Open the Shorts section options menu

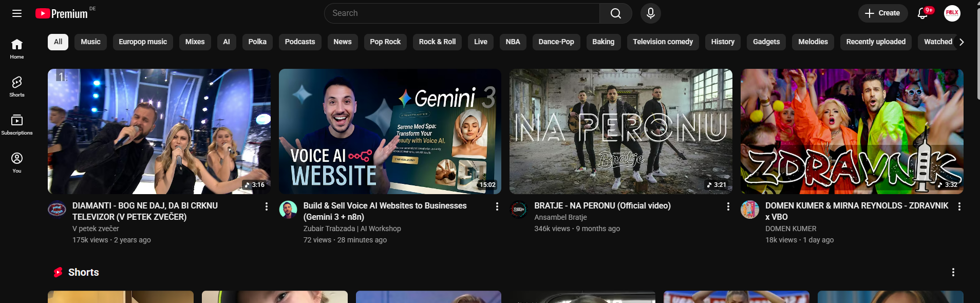[x=953, y=272]
